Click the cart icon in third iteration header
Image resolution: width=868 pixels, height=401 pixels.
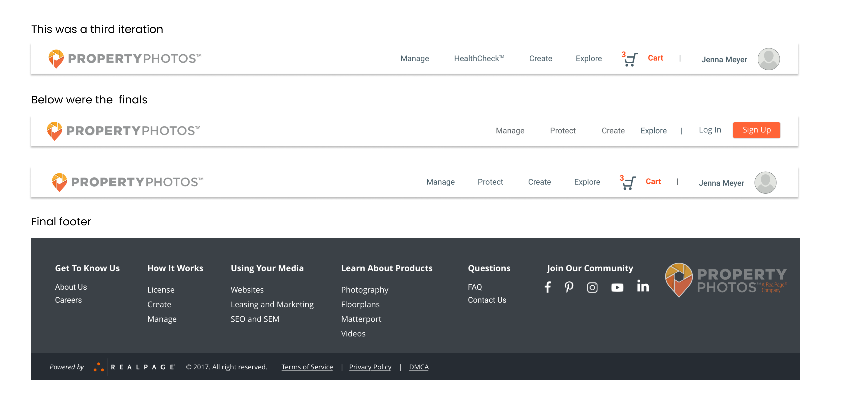coord(630,60)
